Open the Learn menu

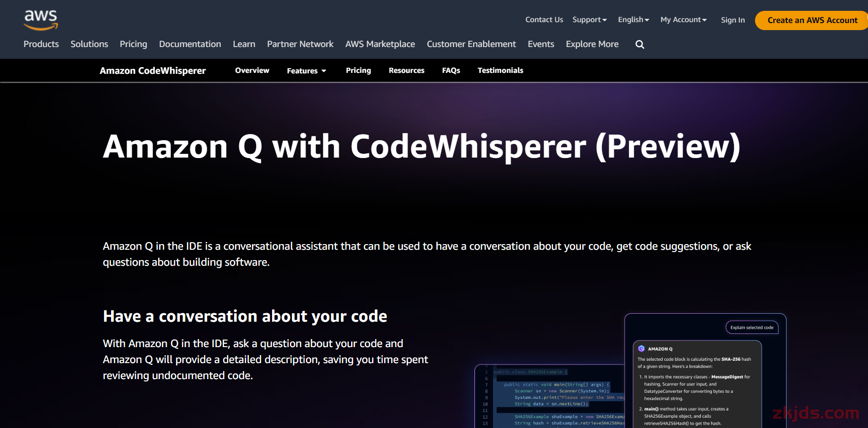click(x=244, y=44)
